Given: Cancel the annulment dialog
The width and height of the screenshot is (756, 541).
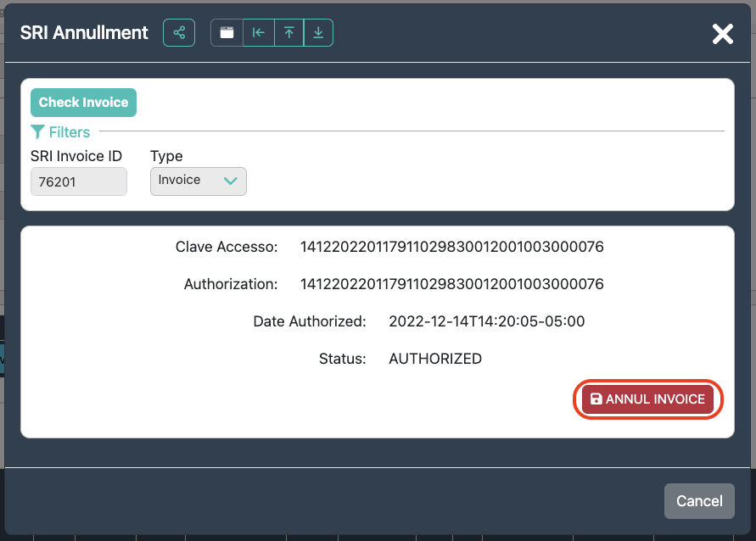Looking at the screenshot, I should (698, 501).
